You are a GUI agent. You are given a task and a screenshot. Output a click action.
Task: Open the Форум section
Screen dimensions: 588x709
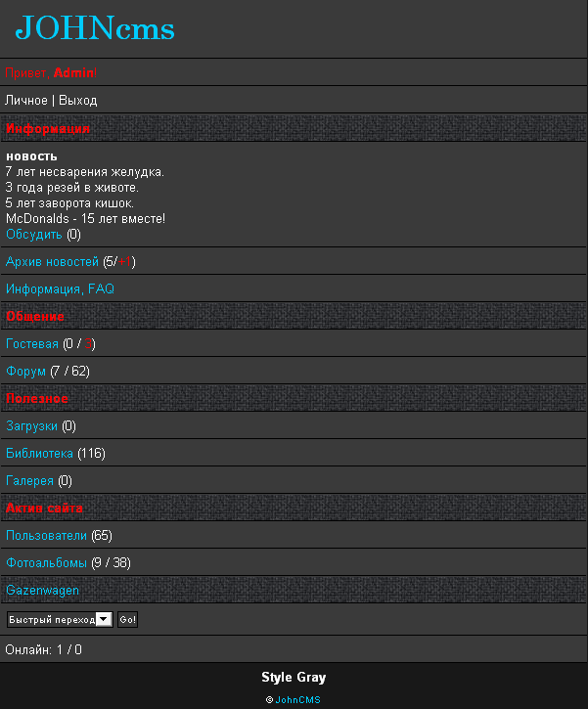click(25, 372)
